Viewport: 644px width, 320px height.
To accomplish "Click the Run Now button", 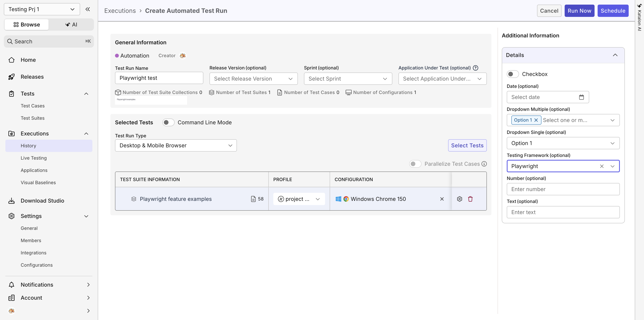I will point(579,11).
